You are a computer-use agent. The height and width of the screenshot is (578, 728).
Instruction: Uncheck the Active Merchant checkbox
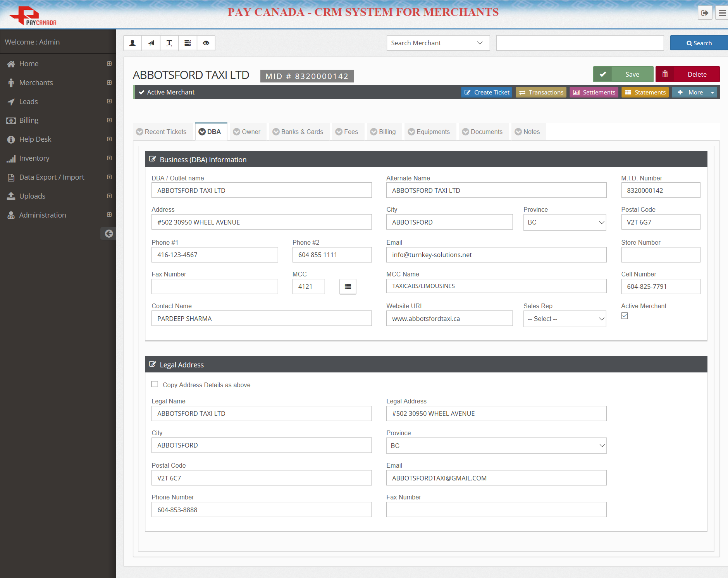[x=624, y=316]
